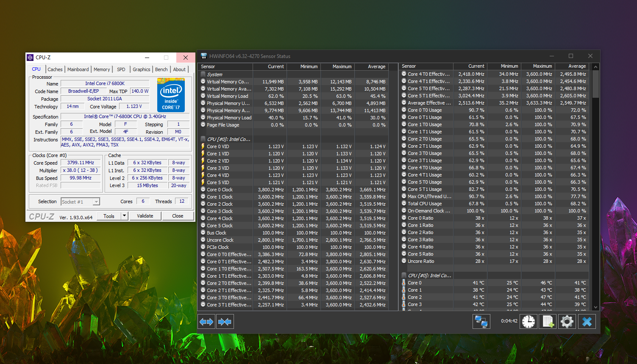Click the blue X close sensors icon
The height and width of the screenshot is (364, 637).
pyautogui.click(x=587, y=321)
